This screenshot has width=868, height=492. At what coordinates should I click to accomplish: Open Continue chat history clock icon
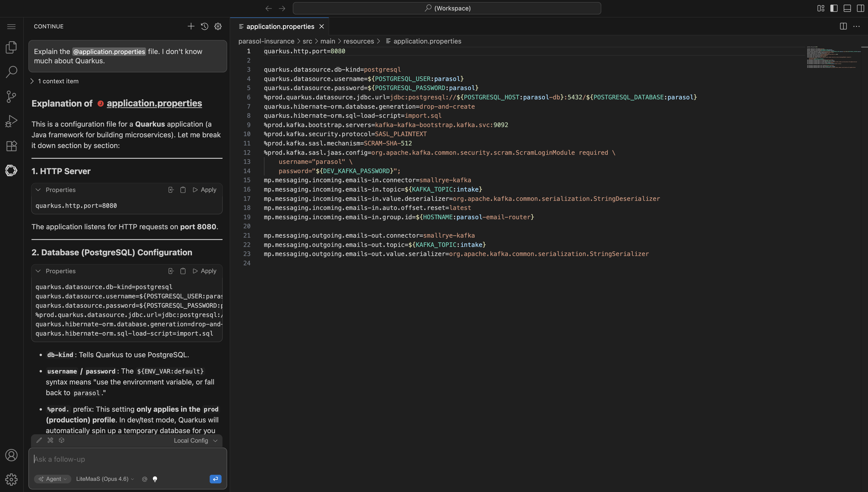[204, 26]
